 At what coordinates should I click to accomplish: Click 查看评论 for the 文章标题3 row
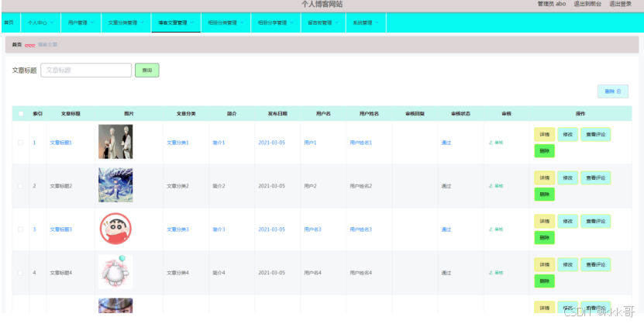pyautogui.click(x=595, y=221)
